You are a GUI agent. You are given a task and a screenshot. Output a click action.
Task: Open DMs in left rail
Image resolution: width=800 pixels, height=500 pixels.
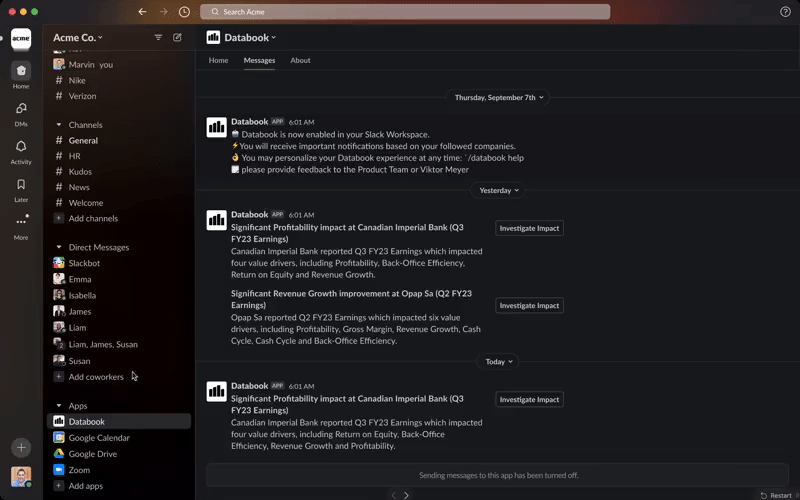21,114
